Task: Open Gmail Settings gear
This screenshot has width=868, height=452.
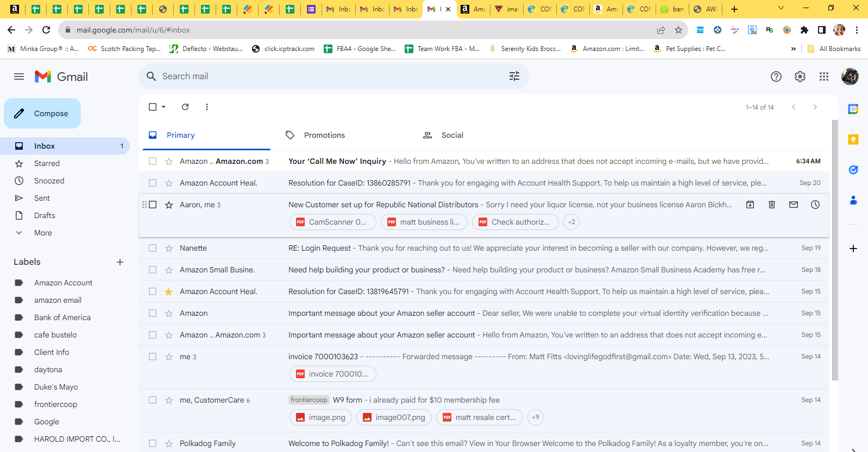Action: (x=800, y=77)
